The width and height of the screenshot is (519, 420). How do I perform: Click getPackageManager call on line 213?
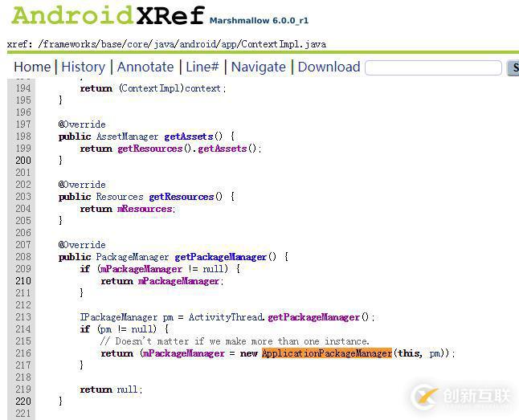(x=314, y=317)
